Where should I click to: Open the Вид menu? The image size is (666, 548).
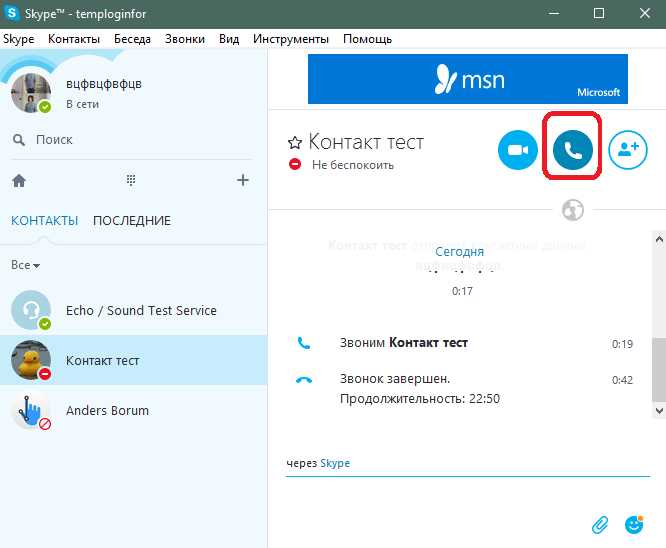point(229,39)
